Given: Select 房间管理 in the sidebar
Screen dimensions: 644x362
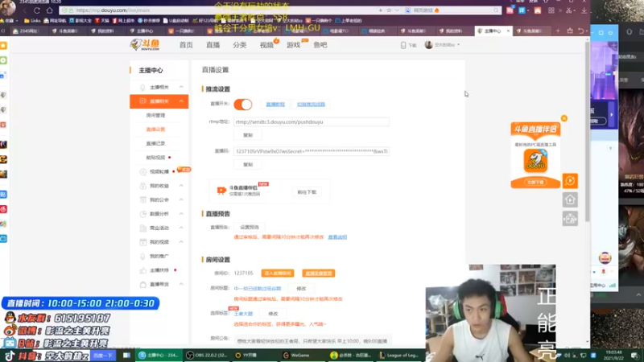Looking at the screenshot, I should click(x=155, y=115).
